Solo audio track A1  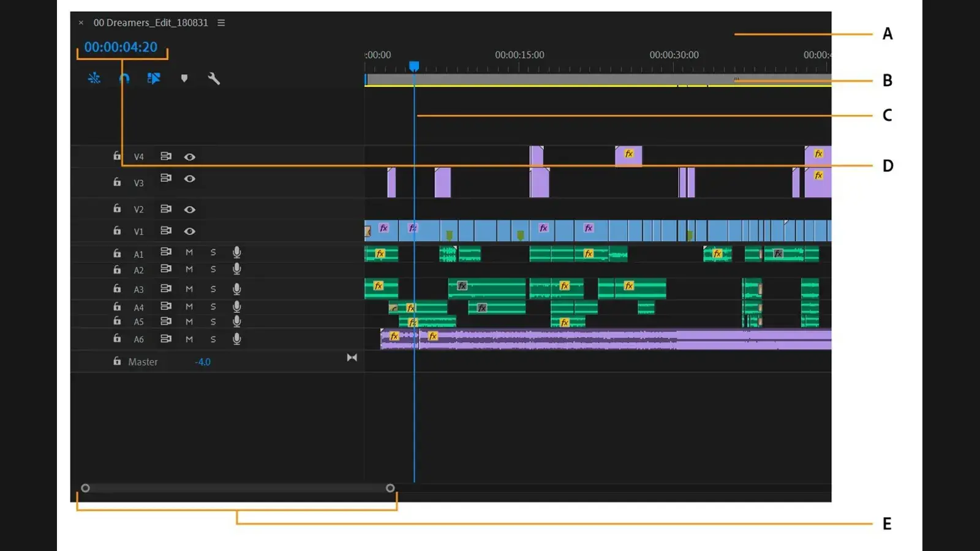(213, 252)
